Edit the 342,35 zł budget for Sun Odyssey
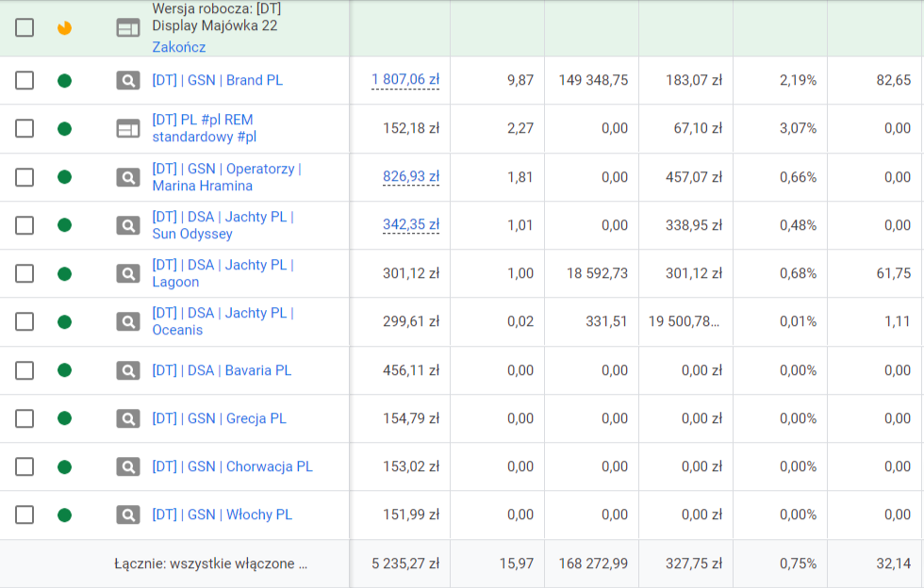This screenshot has width=924, height=588. (411, 225)
